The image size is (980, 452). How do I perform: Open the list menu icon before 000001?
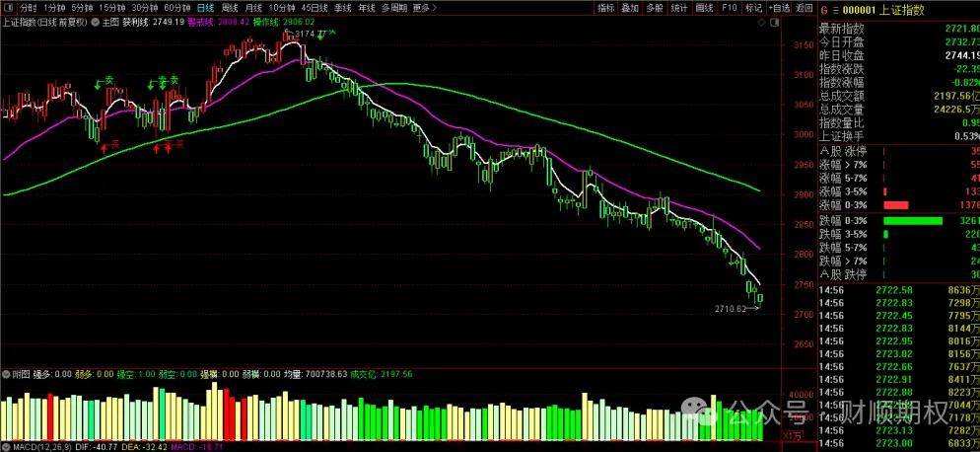point(834,10)
